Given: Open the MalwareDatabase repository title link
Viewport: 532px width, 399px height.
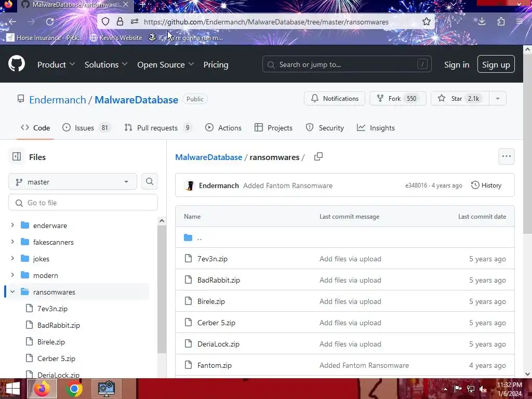Looking at the screenshot, I should (x=137, y=100).
